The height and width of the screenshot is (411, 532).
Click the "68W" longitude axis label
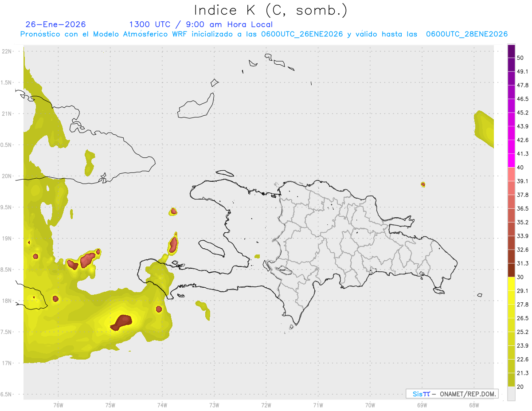pyautogui.click(x=474, y=405)
